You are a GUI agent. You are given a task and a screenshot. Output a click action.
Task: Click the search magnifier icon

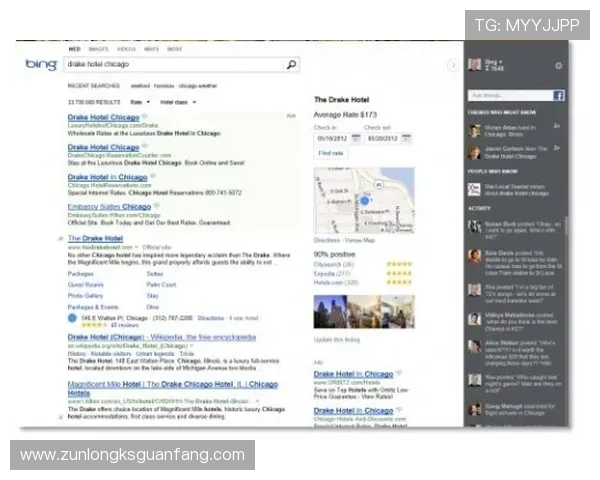291,64
